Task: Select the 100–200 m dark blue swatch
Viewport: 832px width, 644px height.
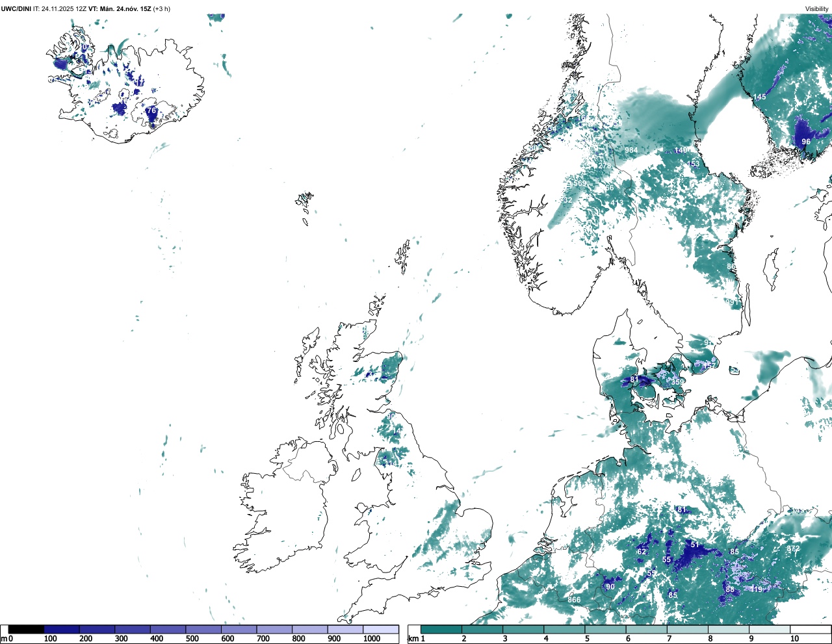Action: click(62, 629)
